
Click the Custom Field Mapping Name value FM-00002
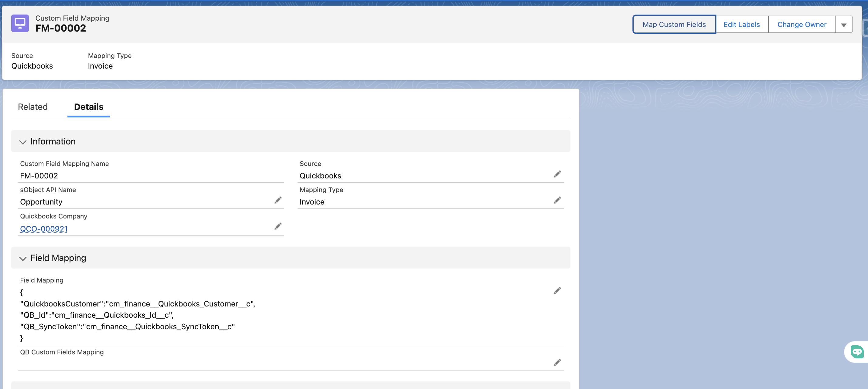39,176
